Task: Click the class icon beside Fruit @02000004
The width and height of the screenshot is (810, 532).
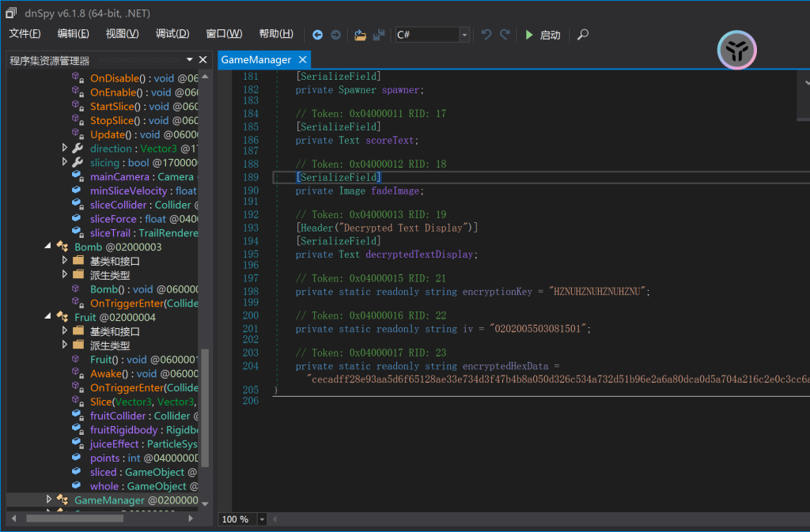Action: point(62,317)
